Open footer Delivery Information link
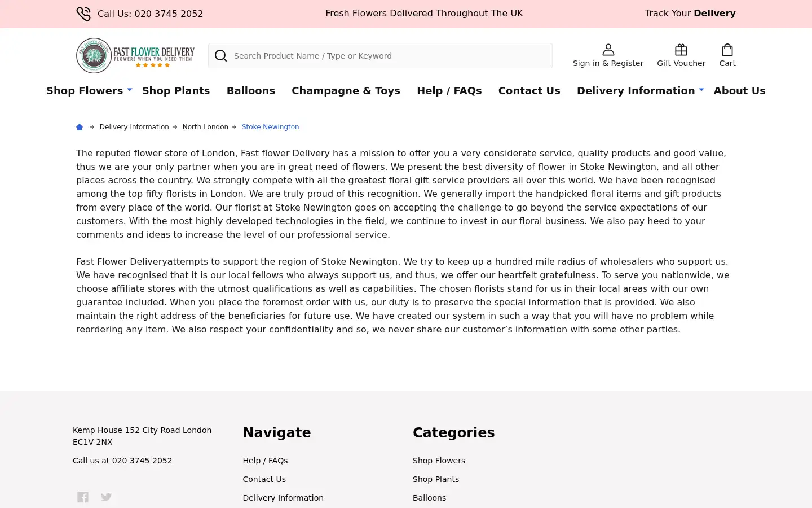The height and width of the screenshot is (508, 812). [x=283, y=498]
